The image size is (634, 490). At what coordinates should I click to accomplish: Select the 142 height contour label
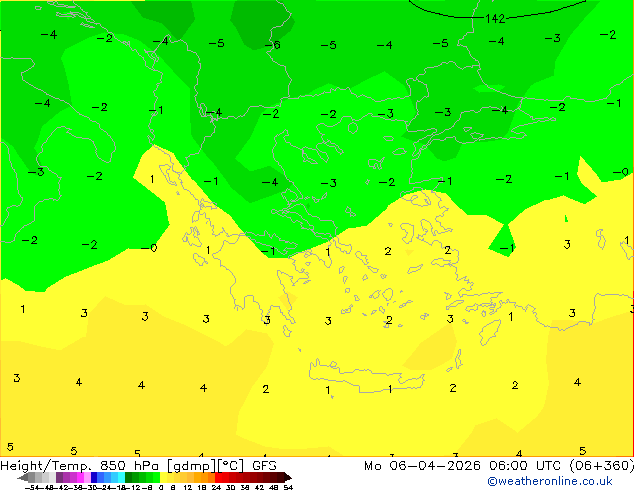coord(495,19)
